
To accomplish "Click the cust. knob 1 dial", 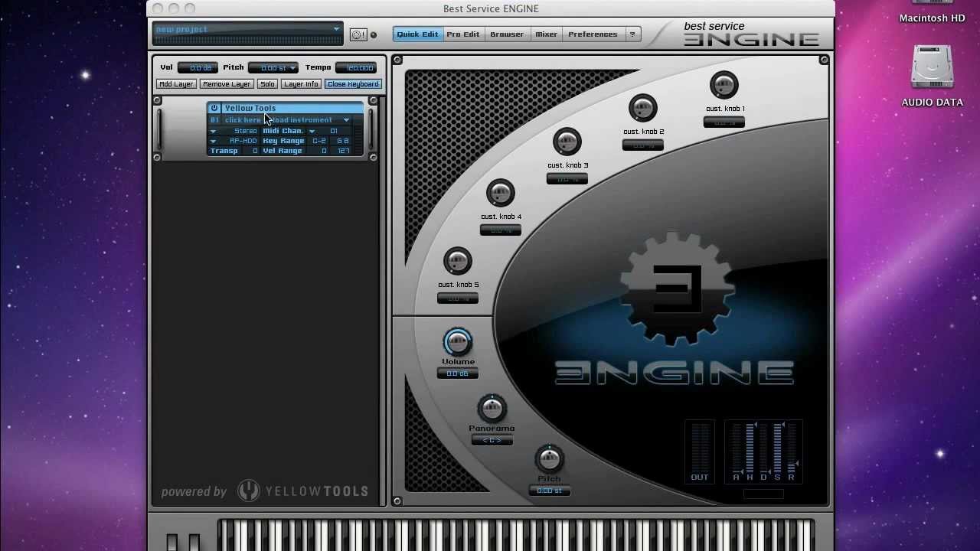I will coord(724,85).
